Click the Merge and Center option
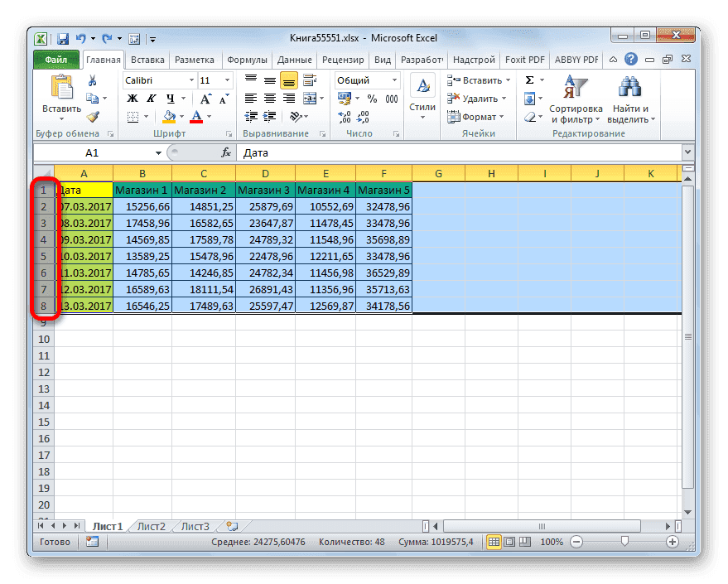Screen dimensions: 728x584 point(310,98)
